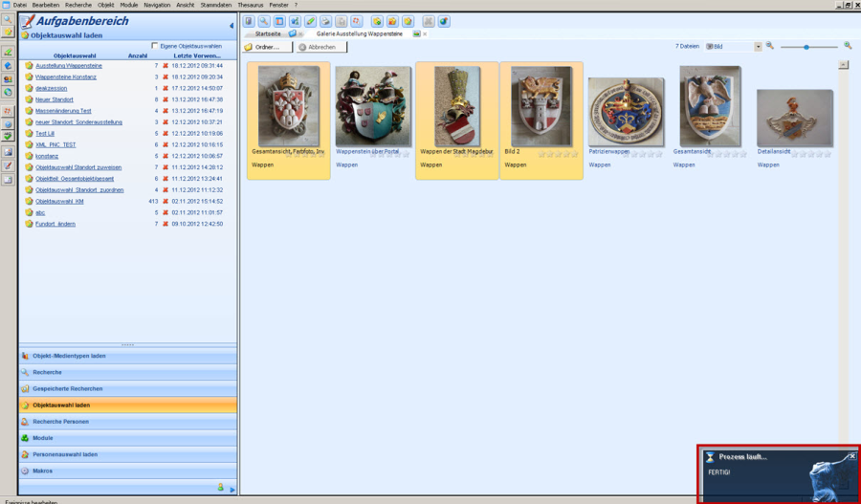
Task: Open the Stammdaten menu
Action: click(216, 5)
